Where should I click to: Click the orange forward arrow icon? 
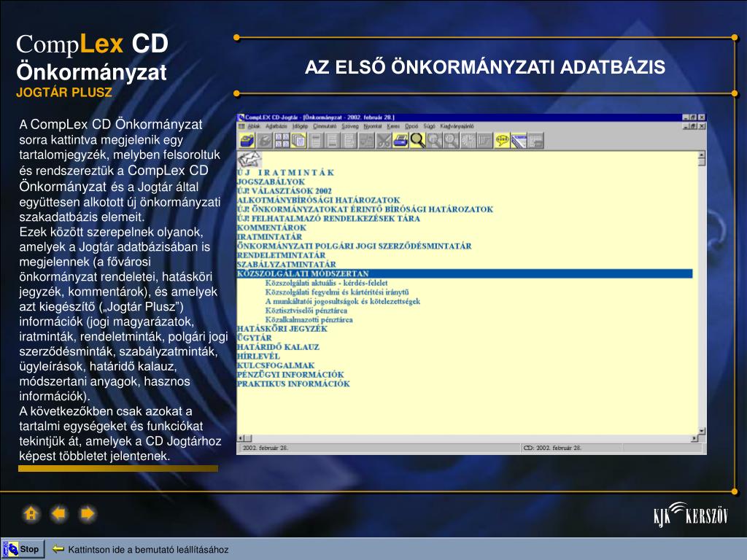pos(88,514)
